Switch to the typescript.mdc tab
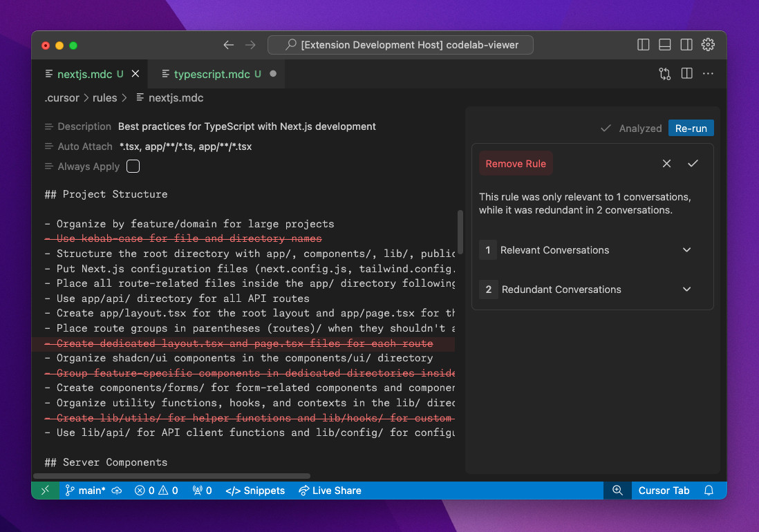 (217, 74)
